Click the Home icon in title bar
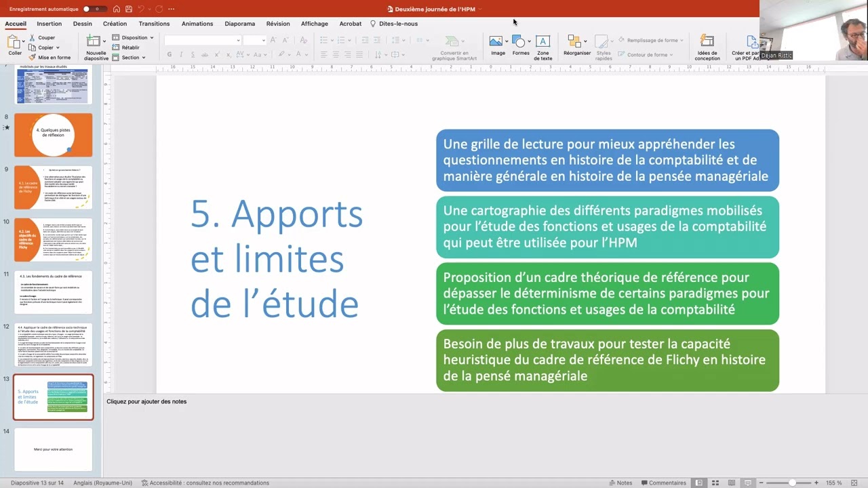Viewport: 868px width, 488px height. point(117,9)
